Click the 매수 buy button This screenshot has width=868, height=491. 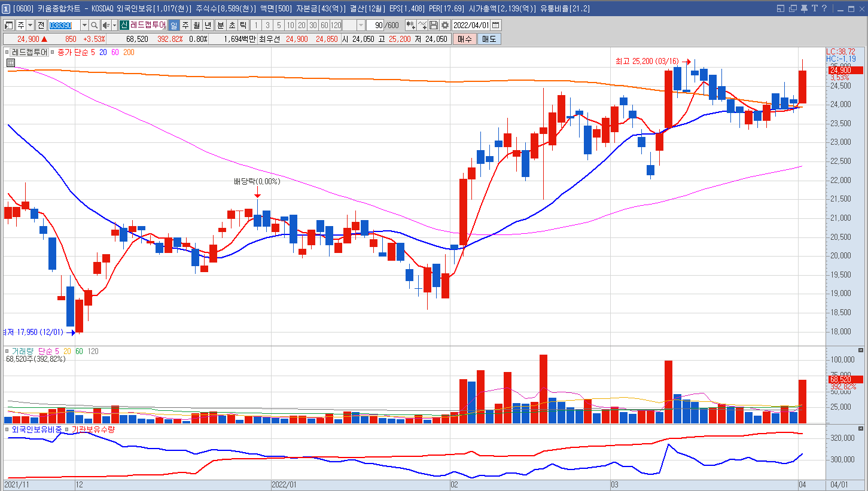point(465,39)
